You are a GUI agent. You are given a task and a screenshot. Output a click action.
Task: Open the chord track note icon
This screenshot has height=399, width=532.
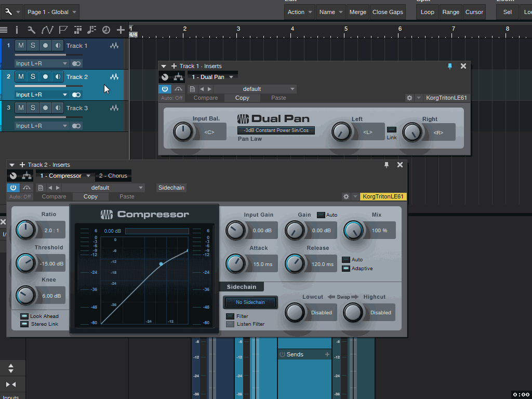91,30
